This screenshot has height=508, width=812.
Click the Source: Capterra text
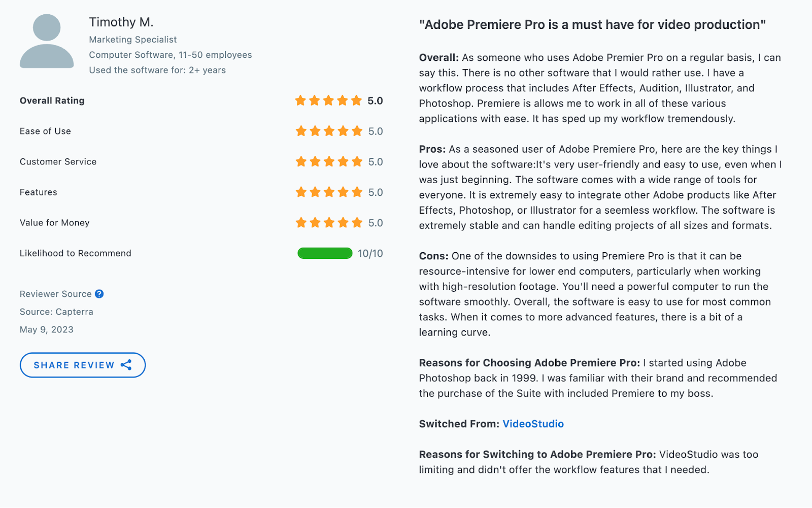click(x=56, y=312)
